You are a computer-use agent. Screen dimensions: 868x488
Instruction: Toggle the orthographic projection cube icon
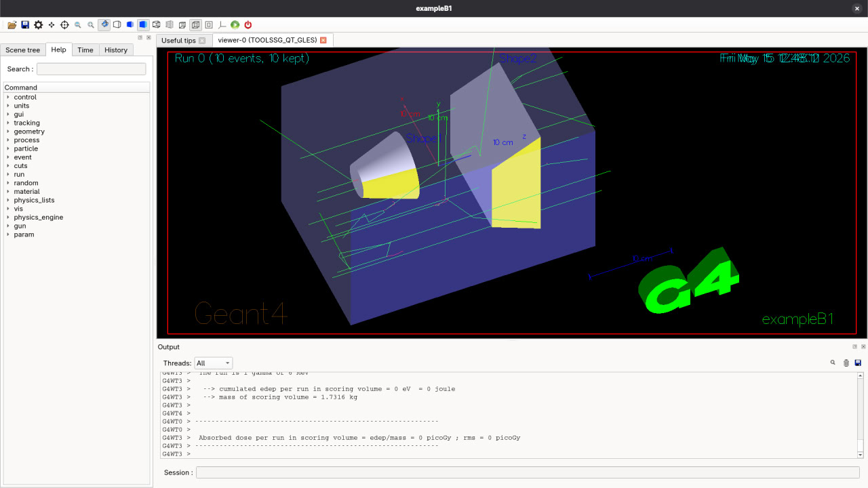pos(195,25)
